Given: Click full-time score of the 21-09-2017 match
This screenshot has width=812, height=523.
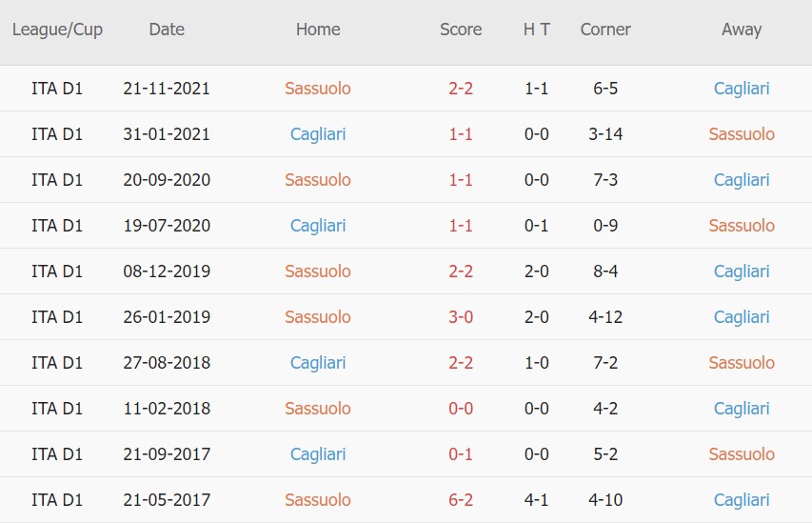Looking at the screenshot, I should coord(461,454).
